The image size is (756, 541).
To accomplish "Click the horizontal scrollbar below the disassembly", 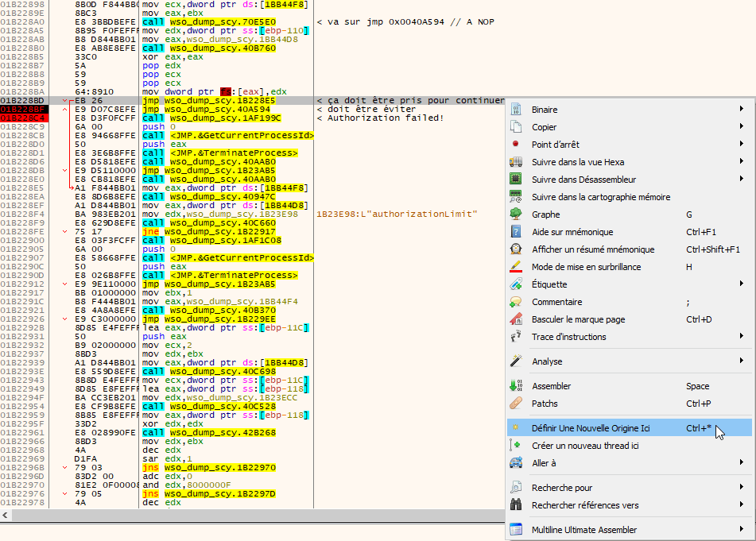I will 253,516.
